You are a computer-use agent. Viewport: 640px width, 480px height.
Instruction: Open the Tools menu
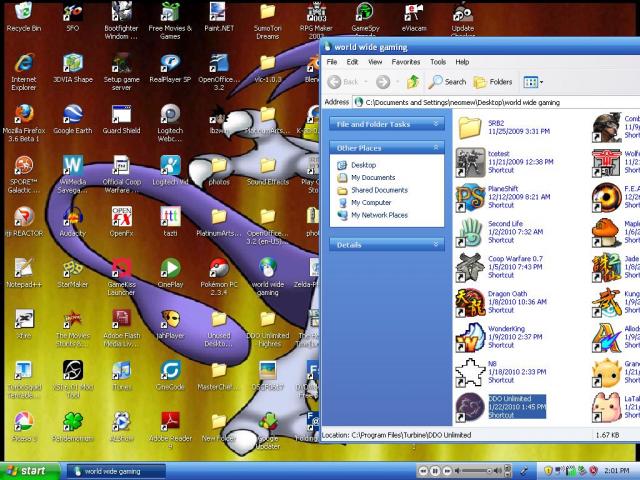tap(438, 62)
